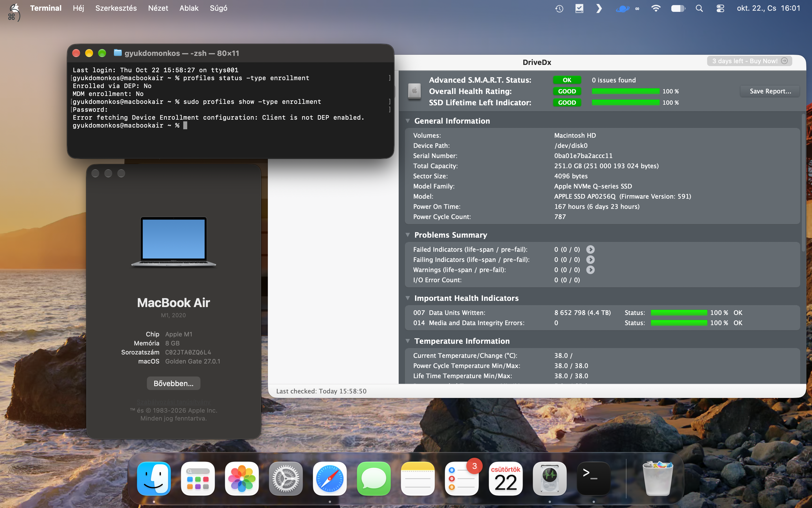This screenshot has height=508, width=812.
Task: Click 3 days left - Buy Now
Action: click(750, 61)
